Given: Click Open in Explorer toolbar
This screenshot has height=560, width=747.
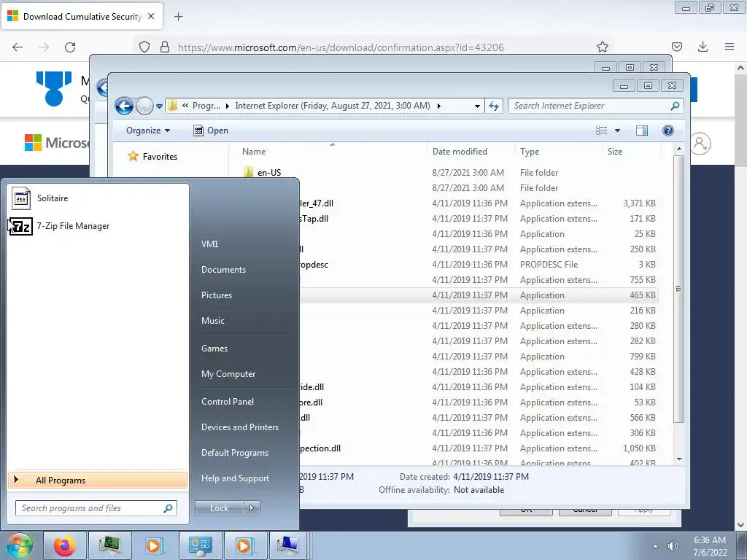Looking at the screenshot, I should [x=211, y=131].
